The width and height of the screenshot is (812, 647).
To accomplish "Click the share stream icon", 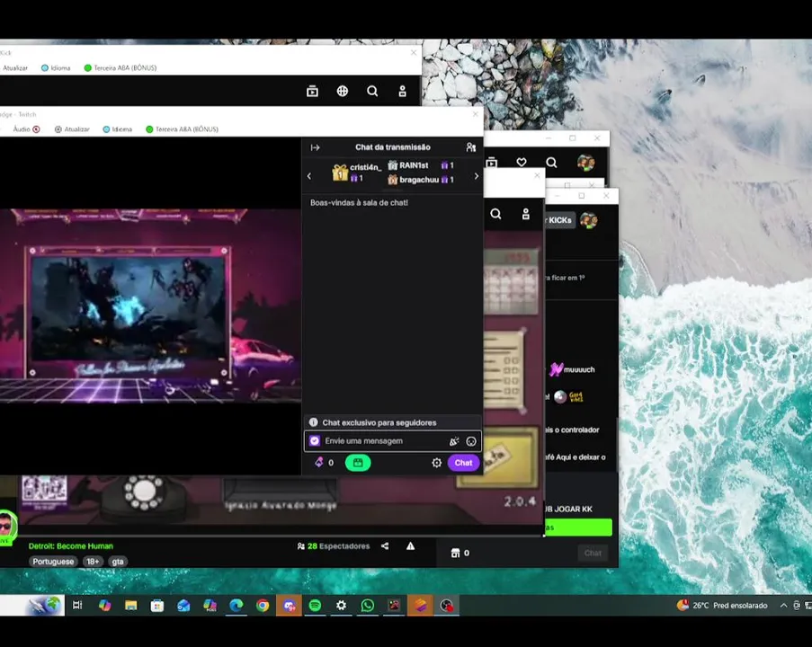I will 385,546.
